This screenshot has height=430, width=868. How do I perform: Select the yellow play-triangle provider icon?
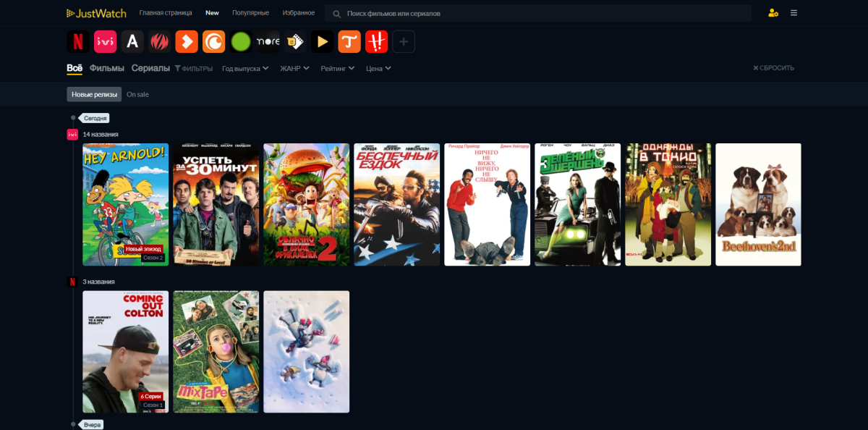[323, 42]
